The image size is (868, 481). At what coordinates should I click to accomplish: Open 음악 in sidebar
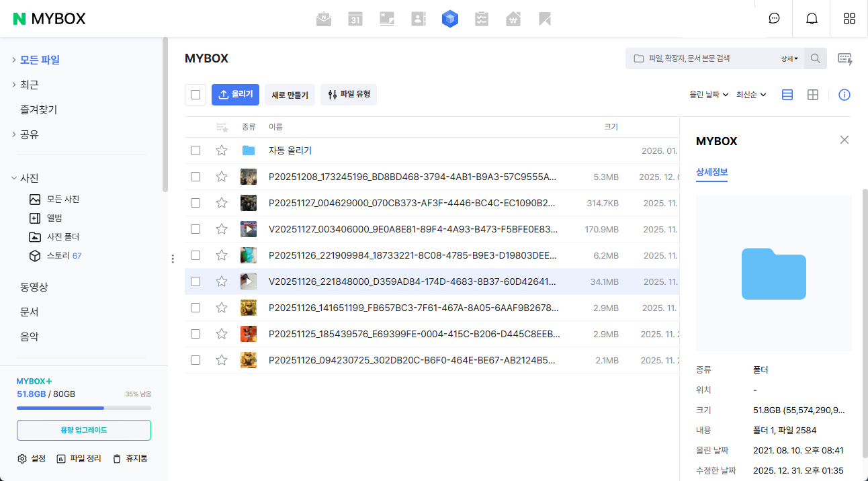pos(30,337)
